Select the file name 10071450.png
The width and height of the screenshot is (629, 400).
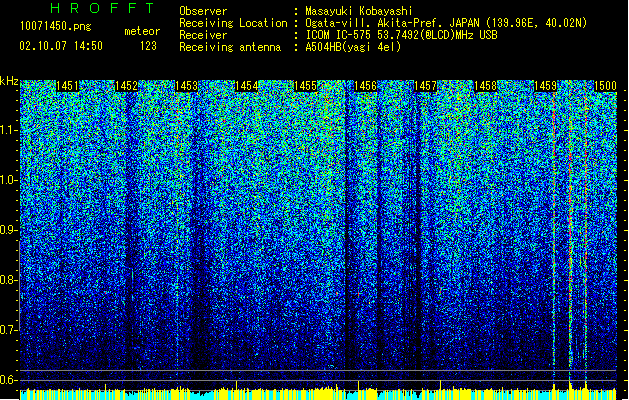56,26
